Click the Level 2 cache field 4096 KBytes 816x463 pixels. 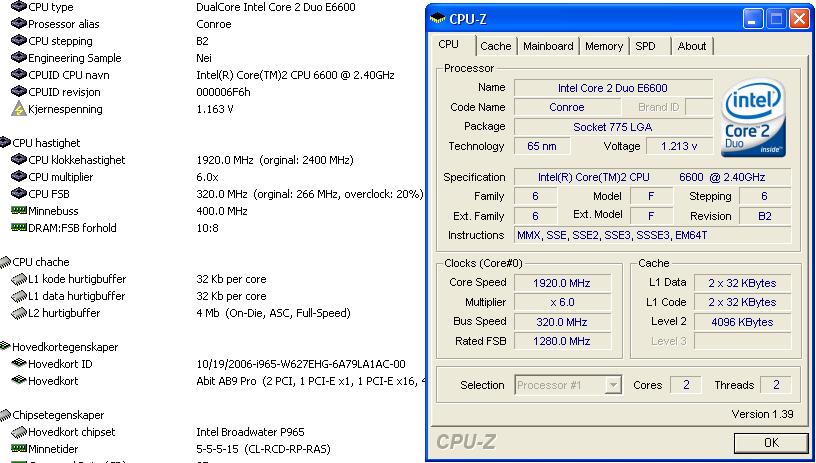[x=742, y=322]
